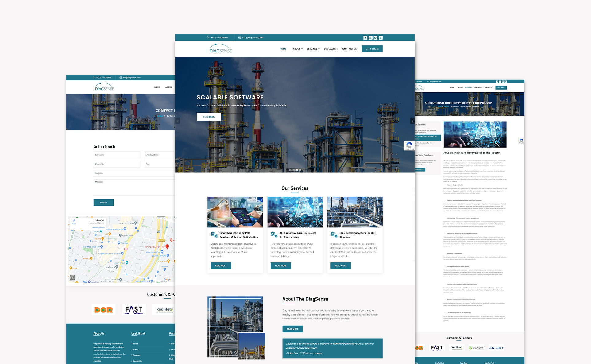Click phone icon on left contact page top bar
Viewport: 591px width, 364px height.
tap(94, 78)
